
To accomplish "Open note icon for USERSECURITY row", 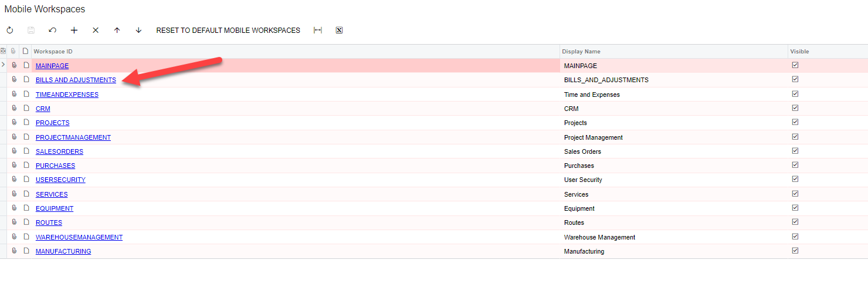I will 25,179.
